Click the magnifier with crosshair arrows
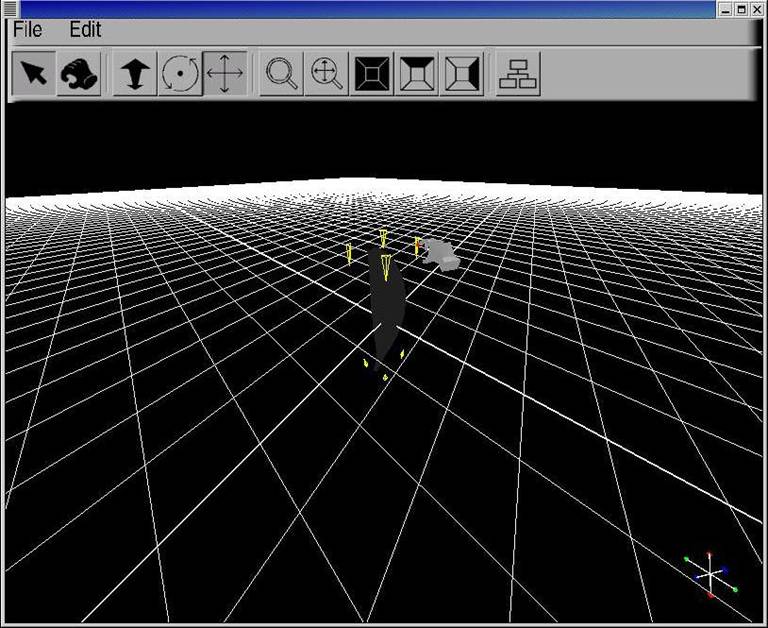 [x=327, y=73]
